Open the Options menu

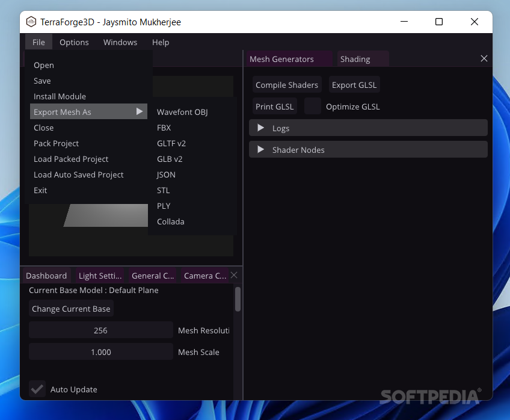(74, 42)
